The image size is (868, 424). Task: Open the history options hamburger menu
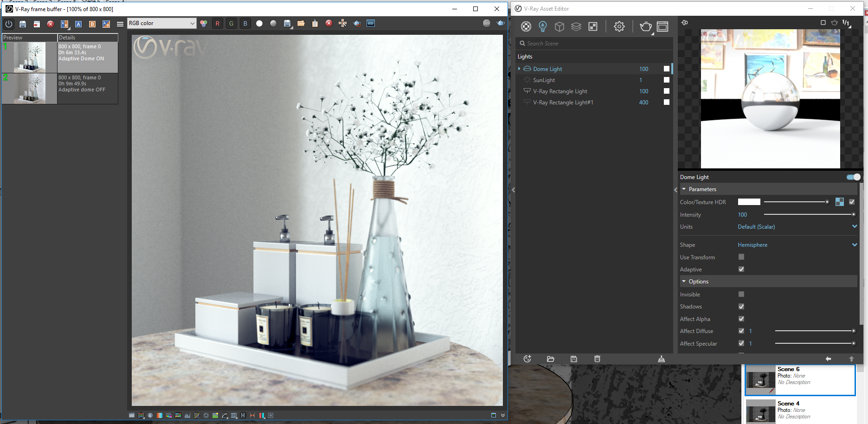(120, 24)
